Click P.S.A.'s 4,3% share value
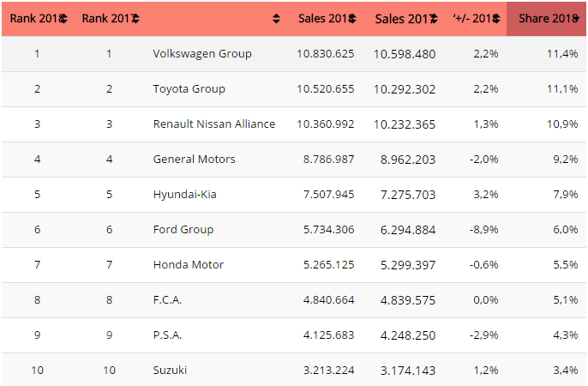The width and height of the screenshot is (588, 386). point(566,335)
